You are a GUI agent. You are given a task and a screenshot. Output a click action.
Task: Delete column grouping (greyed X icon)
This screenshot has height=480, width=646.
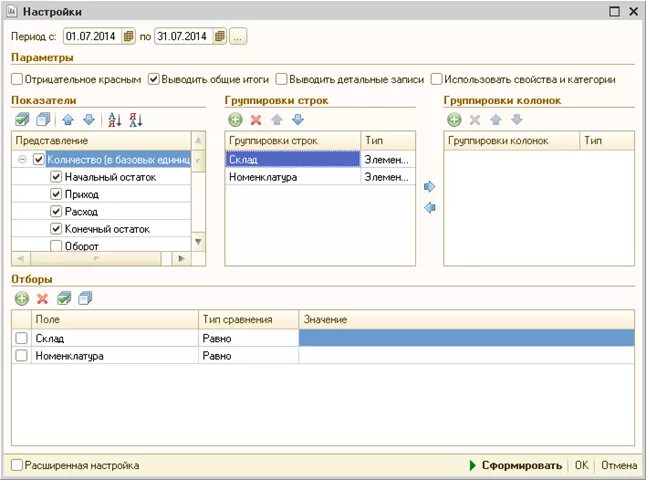(x=475, y=120)
